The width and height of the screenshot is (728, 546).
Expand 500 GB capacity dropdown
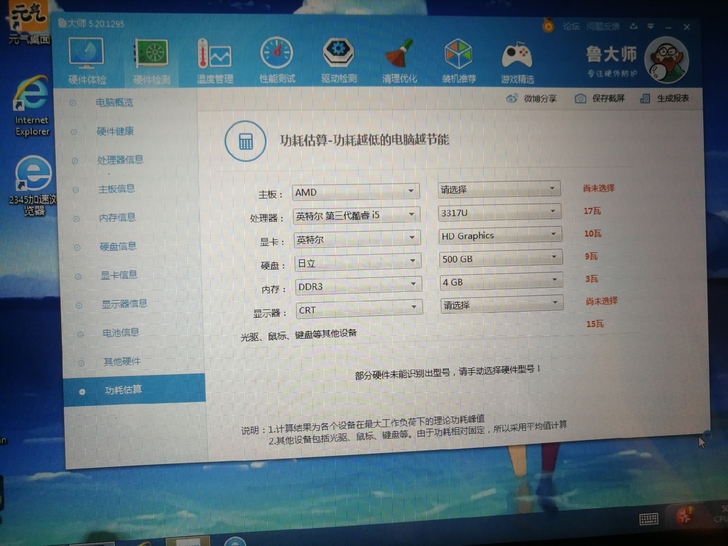point(501,259)
